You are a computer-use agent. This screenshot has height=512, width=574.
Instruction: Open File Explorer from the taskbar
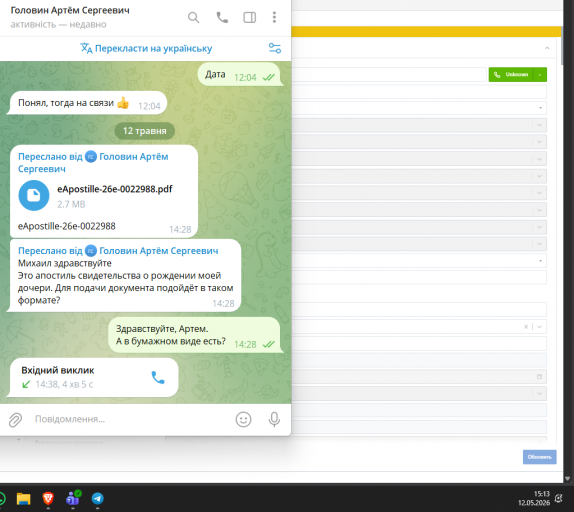click(x=24, y=498)
